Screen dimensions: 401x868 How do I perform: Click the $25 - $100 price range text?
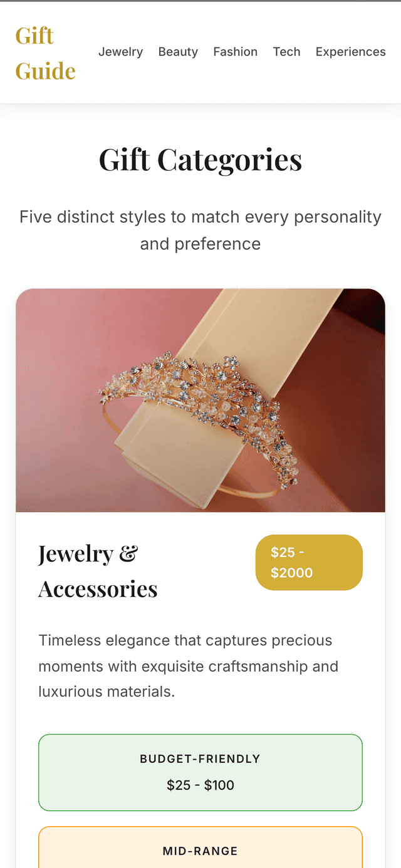(200, 785)
